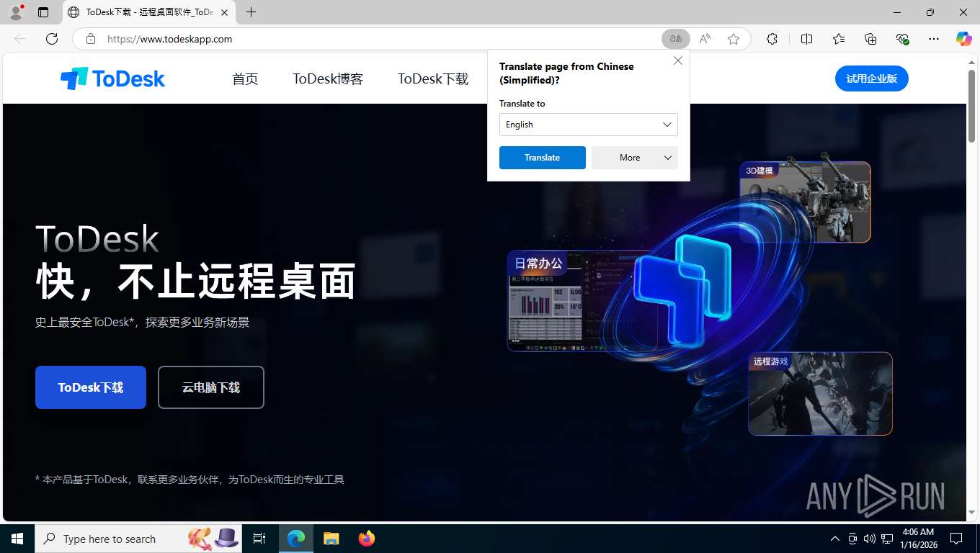Toggle the split screen icon
Viewport: 980px width, 553px height.
(806, 39)
